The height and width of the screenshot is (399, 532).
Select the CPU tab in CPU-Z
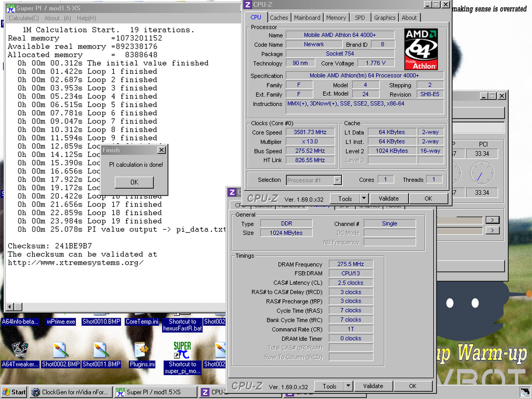(x=256, y=17)
